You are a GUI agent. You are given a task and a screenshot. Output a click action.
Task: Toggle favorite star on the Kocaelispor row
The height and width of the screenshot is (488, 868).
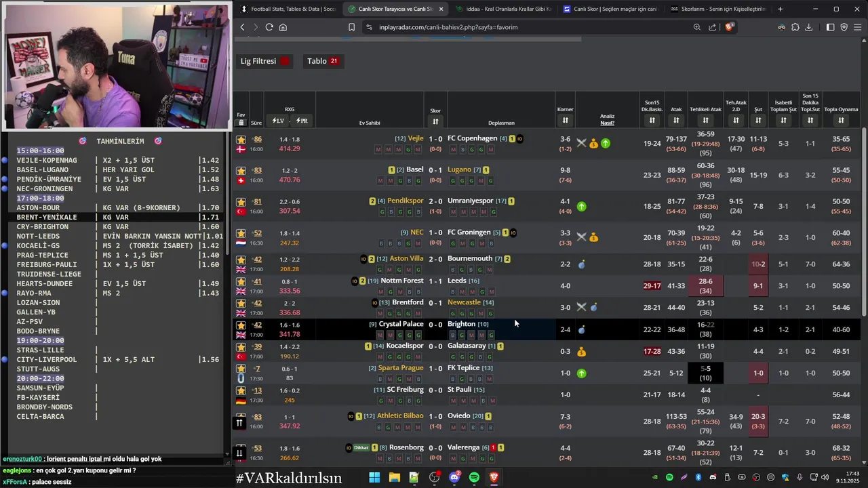[241, 346]
